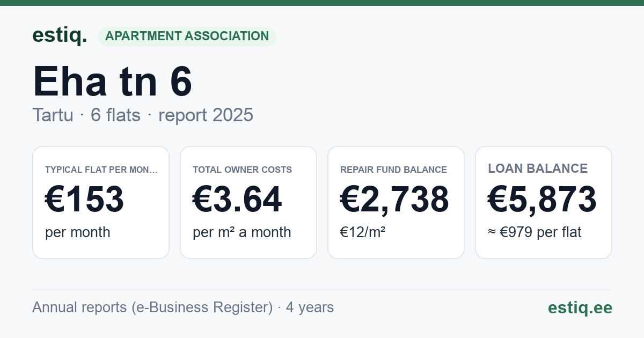
Task: Select the APARTMENT ASSOCIATION badge
Action: pyautogui.click(x=187, y=36)
